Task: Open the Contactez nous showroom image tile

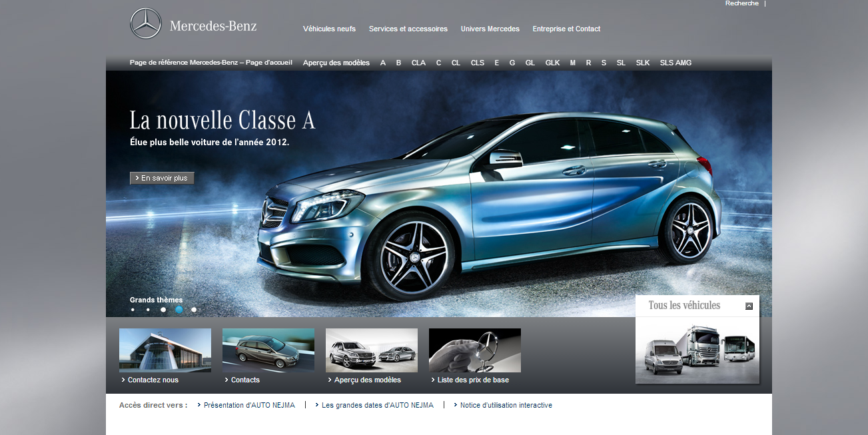Action: (x=165, y=350)
